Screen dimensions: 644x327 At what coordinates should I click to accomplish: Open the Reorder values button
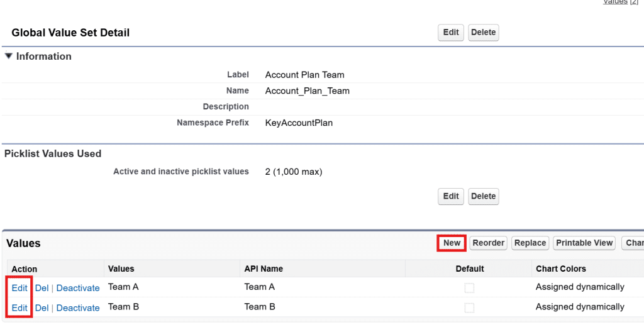[x=489, y=243]
